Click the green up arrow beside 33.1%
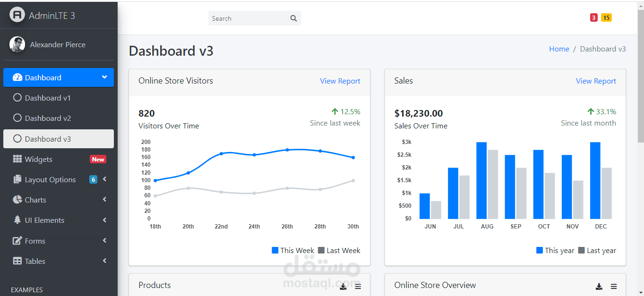Screen dimensions: 644x296 click(591, 111)
